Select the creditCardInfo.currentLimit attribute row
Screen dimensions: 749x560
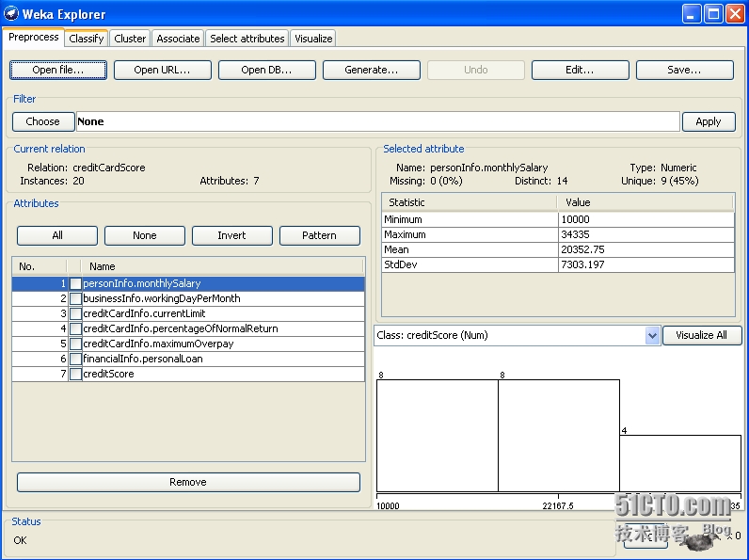tap(188, 314)
